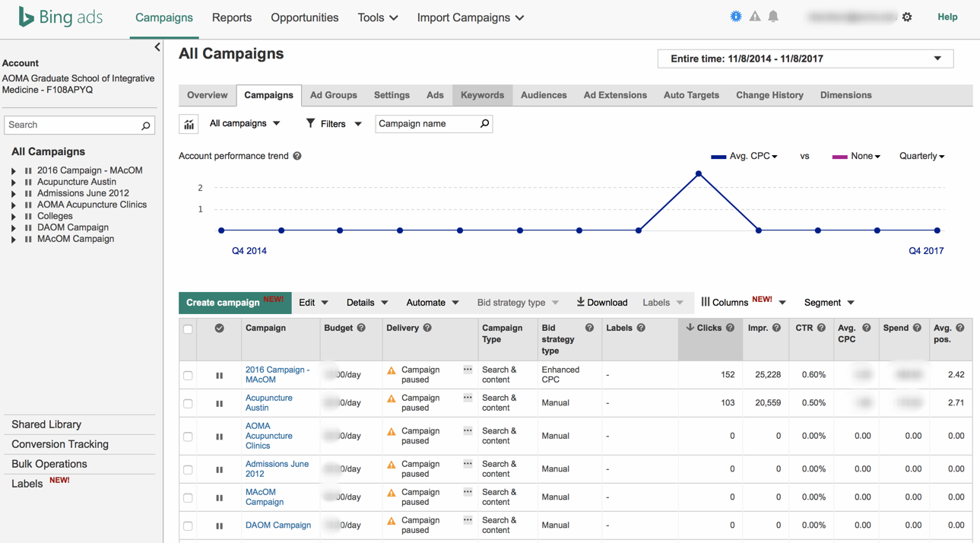Click the Download button

pyautogui.click(x=602, y=303)
